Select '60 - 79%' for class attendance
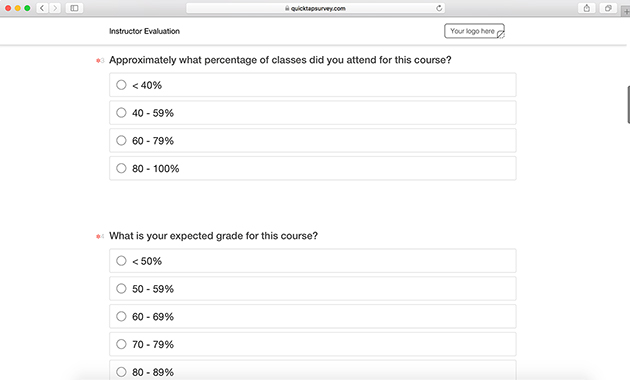630x380 pixels. click(313, 141)
